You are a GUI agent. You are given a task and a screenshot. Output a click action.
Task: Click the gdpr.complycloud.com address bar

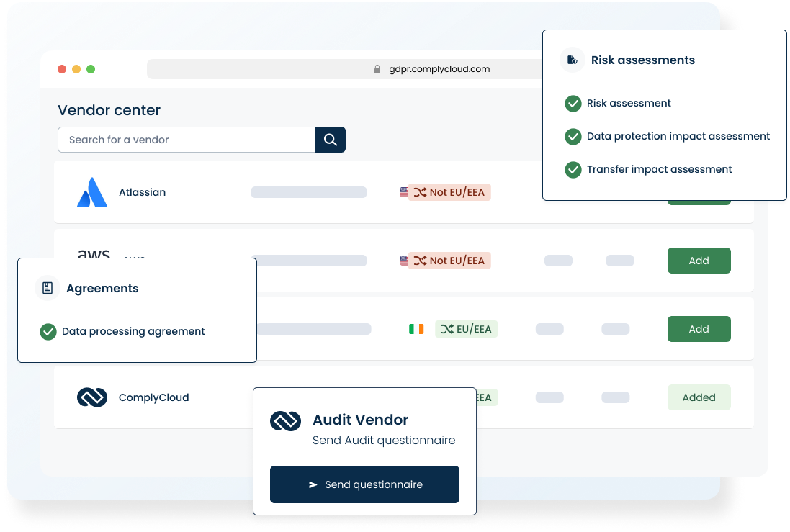click(344, 69)
